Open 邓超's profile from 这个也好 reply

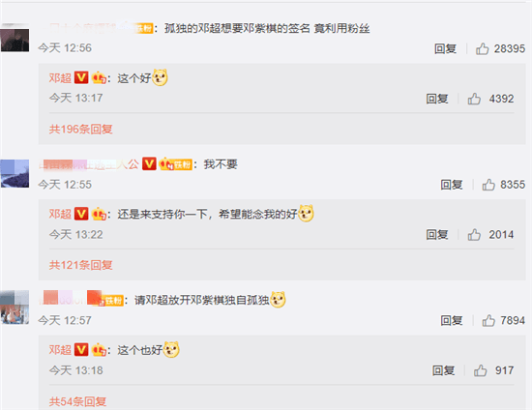coord(60,350)
